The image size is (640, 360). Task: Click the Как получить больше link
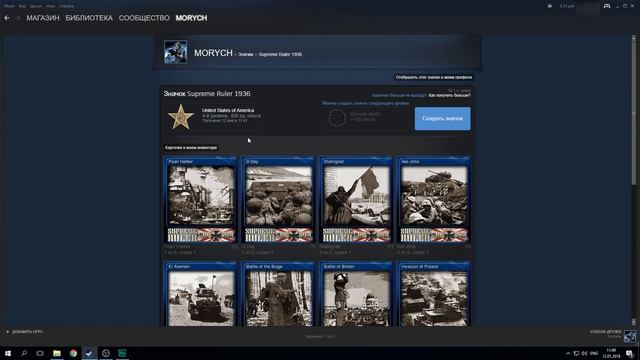point(449,95)
